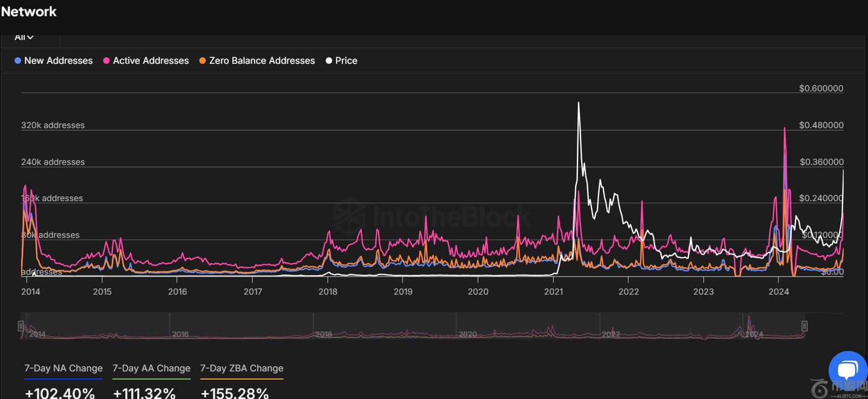868x399 pixels.
Task: Toggle the New Addresses legend series
Action: tap(53, 61)
